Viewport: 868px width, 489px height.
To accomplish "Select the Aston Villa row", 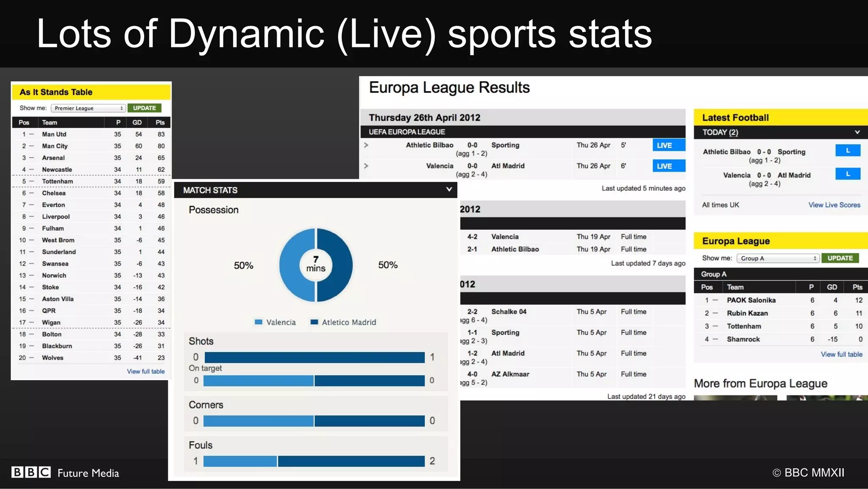I will tap(91, 299).
